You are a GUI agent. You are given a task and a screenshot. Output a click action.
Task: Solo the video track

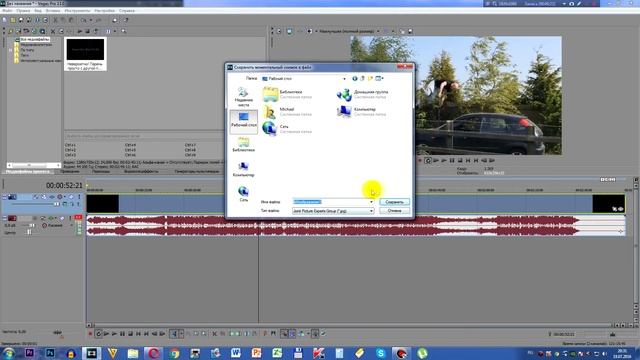(x=79, y=197)
